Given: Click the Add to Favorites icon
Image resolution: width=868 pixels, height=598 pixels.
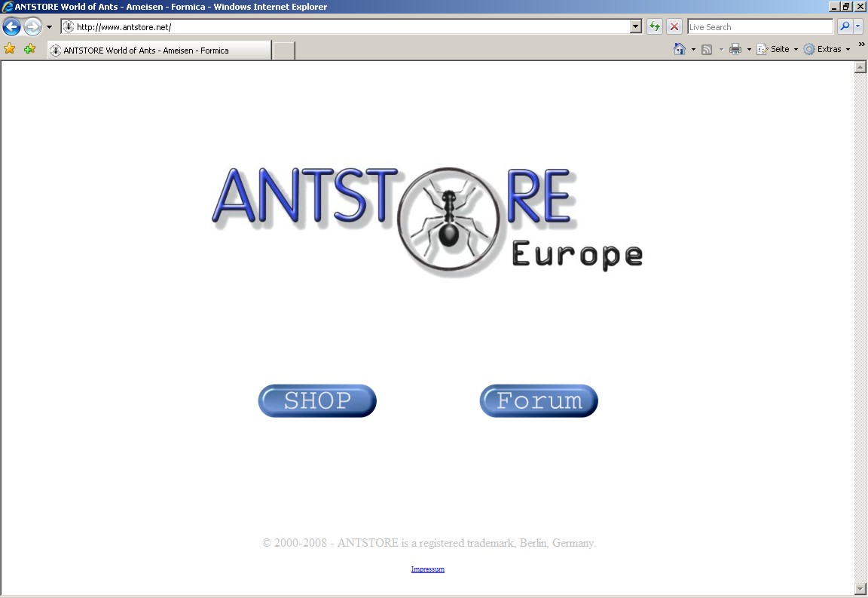Looking at the screenshot, I should pos(29,49).
